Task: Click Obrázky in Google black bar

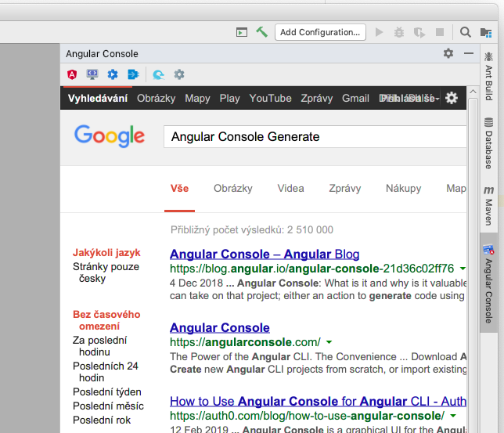Action: click(157, 98)
